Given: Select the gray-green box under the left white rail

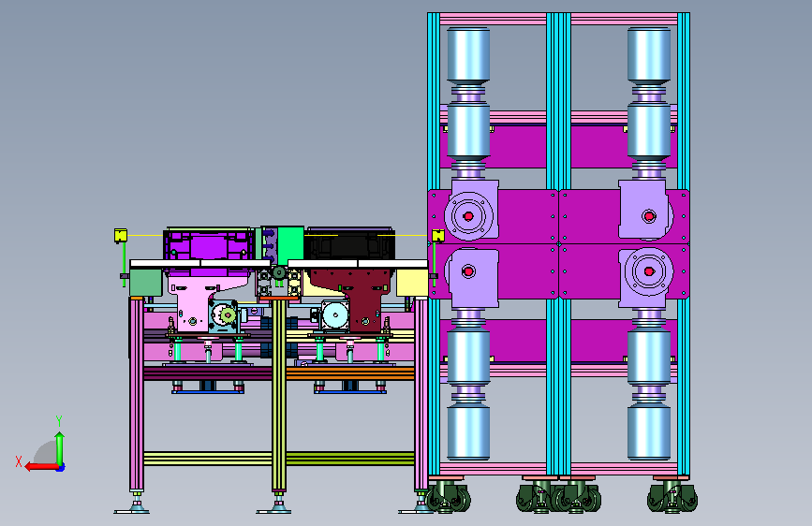Looking at the screenshot, I should pos(145,282).
